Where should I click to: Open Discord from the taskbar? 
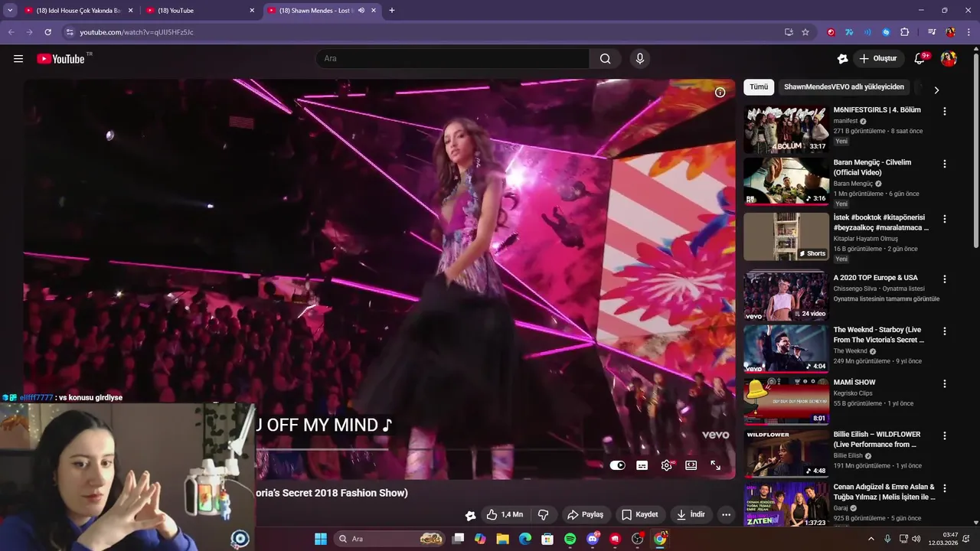point(593,539)
